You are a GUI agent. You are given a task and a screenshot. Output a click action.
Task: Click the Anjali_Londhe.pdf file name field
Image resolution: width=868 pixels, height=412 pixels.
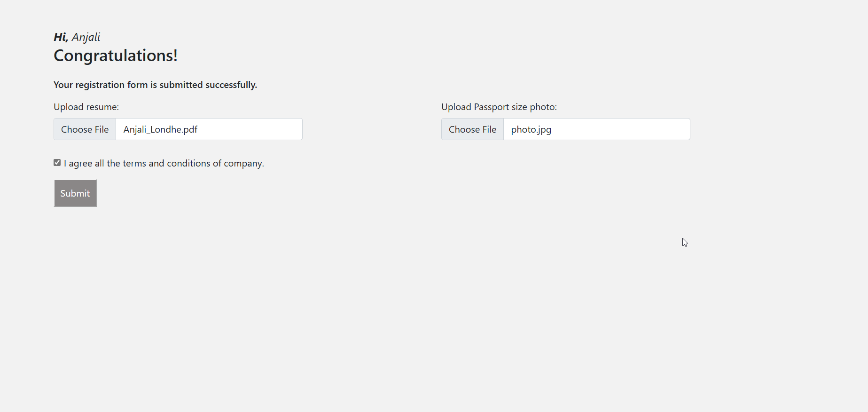click(x=209, y=129)
